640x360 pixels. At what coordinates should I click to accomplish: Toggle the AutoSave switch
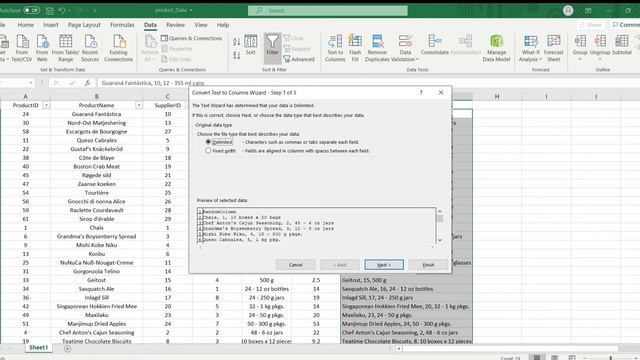[x=31, y=10]
